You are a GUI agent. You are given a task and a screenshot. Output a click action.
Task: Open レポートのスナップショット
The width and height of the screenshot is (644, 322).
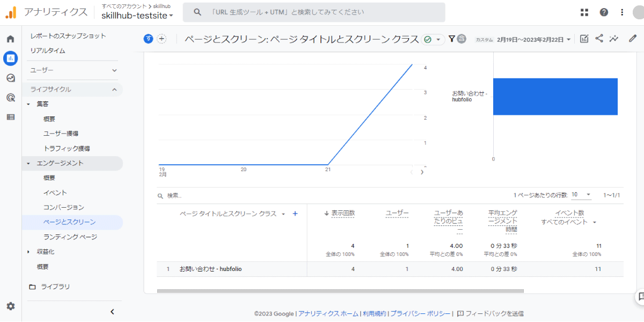(x=68, y=36)
